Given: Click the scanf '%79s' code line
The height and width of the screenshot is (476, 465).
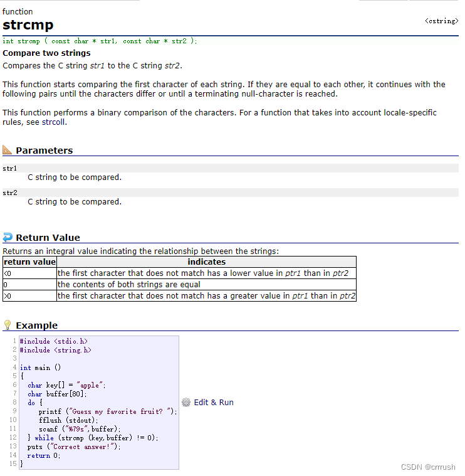Looking at the screenshot, I should (x=80, y=429).
